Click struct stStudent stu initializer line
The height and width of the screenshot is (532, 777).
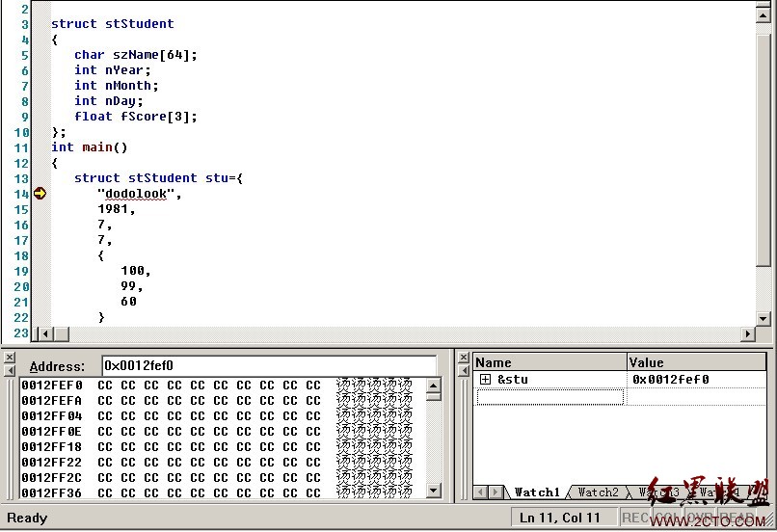(x=158, y=178)
